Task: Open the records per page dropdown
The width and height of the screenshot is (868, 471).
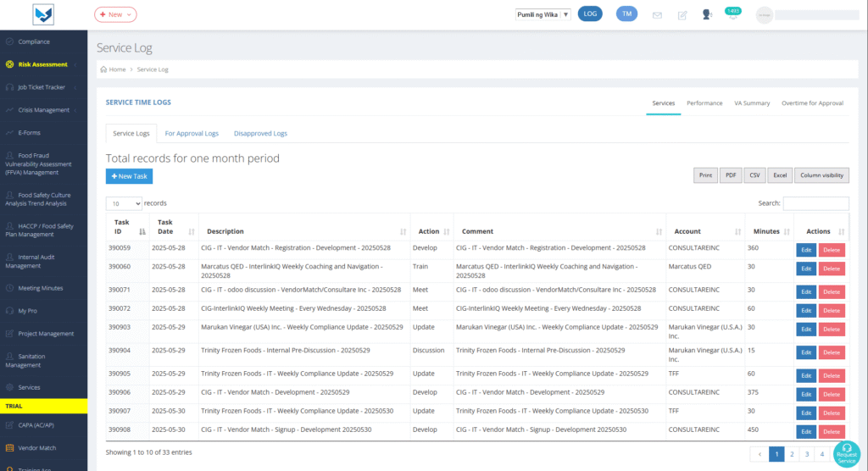Action: pos(124,203)
